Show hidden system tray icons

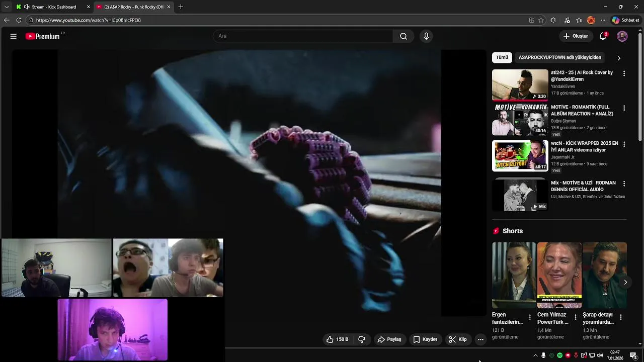pyautogui.click(x=535, y=355)
